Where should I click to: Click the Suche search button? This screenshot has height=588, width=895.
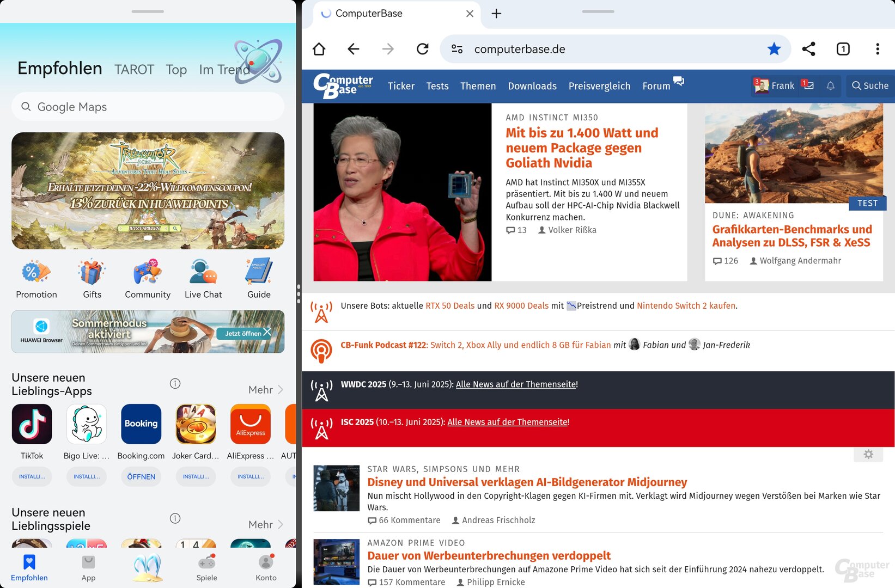870,85
